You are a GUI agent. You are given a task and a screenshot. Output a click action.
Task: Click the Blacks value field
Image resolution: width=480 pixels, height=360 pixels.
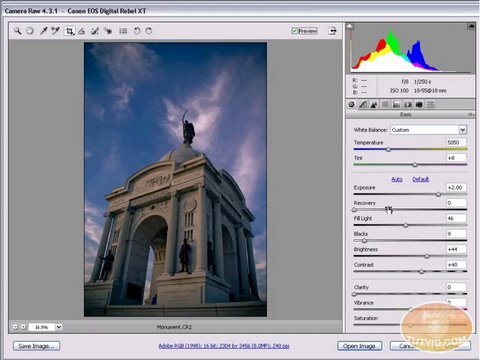point(456,234)
